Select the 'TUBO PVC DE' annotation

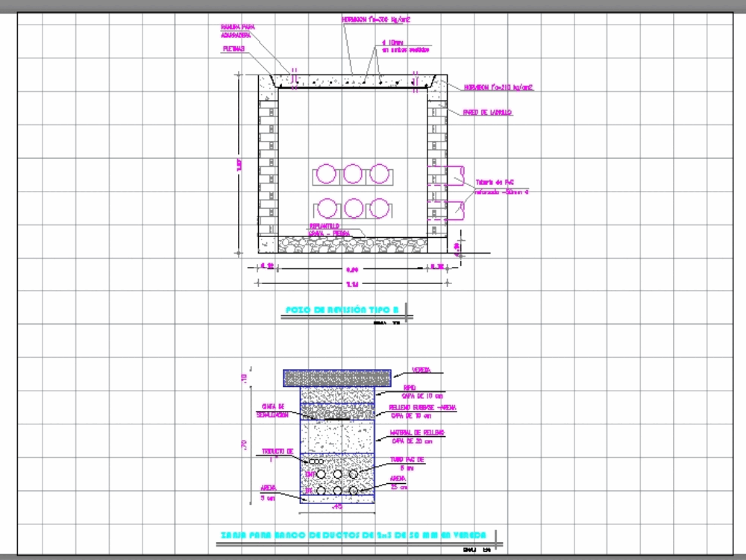pyautogui.click(x=407, y=459)
